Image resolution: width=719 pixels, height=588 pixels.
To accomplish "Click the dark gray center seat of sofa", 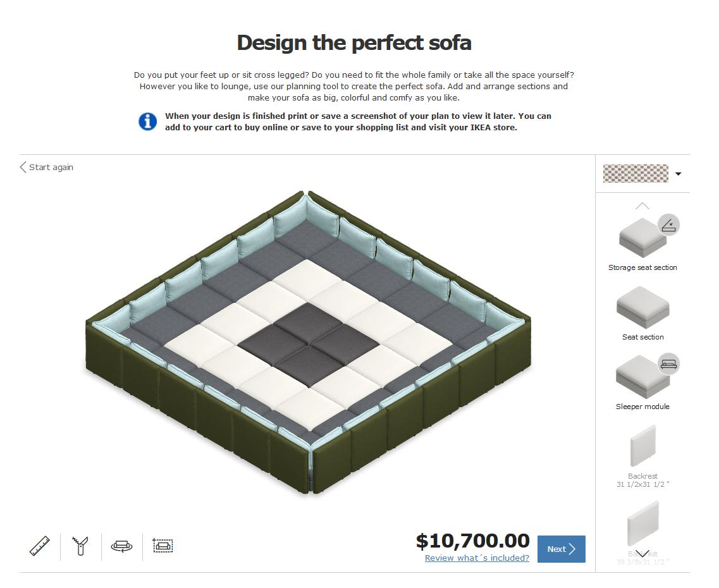I will pos(309,346).
